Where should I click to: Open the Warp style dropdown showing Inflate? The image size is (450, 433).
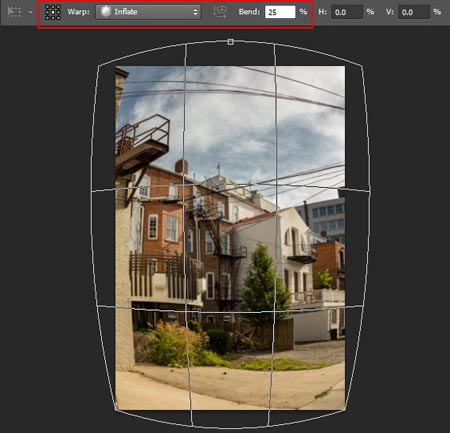(148, 12)
